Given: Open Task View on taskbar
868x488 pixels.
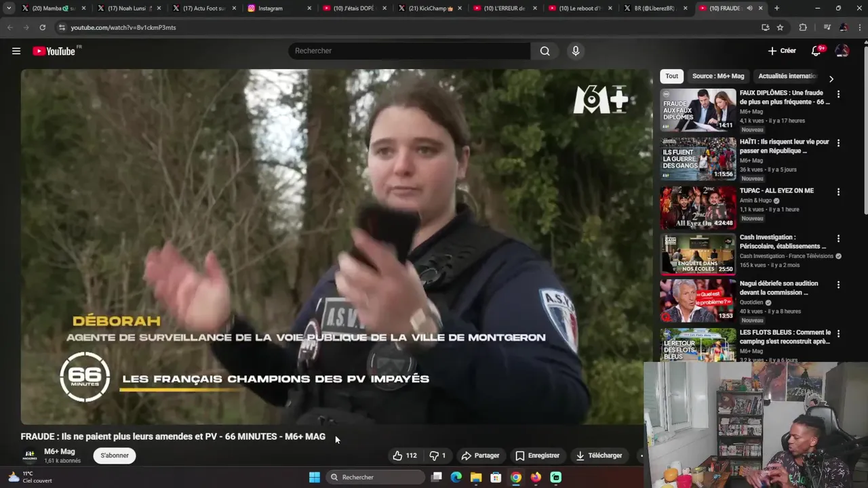Looking at the screenshot, I should 437,477.
